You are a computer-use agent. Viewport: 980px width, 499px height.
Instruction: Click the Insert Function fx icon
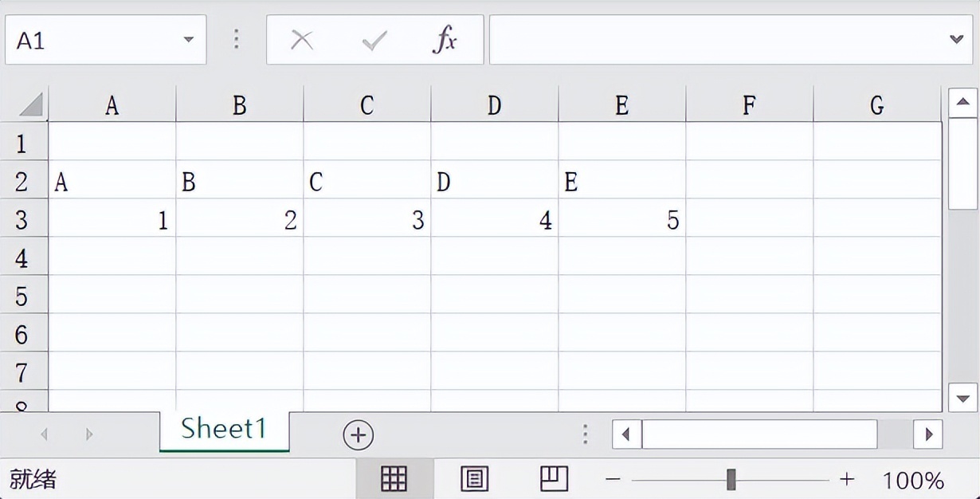pos(445,39)
